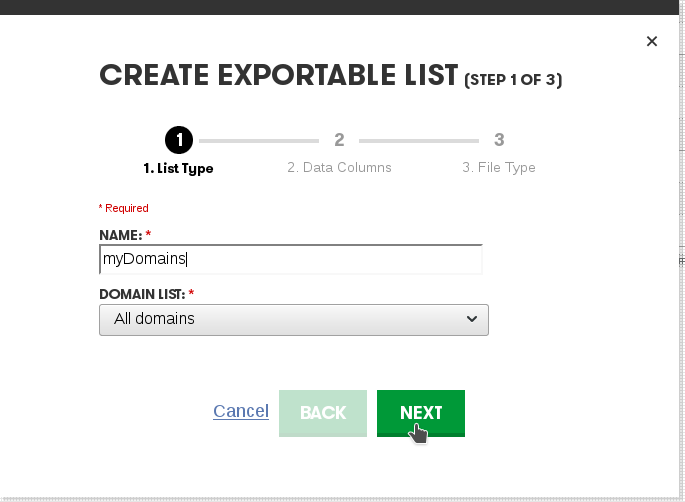685x502 pixels.
Task: Close the Create Exportable List dialog
Action: (652, 41)
